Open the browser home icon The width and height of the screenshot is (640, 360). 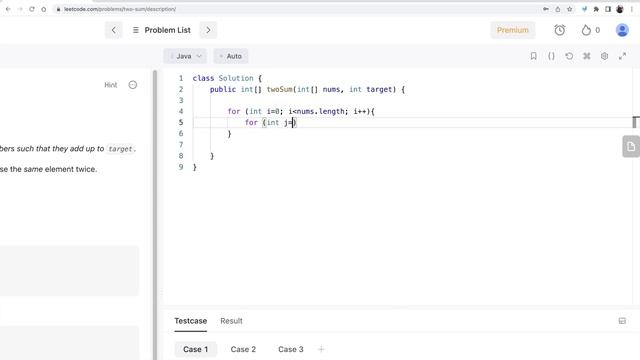point(44,9)
